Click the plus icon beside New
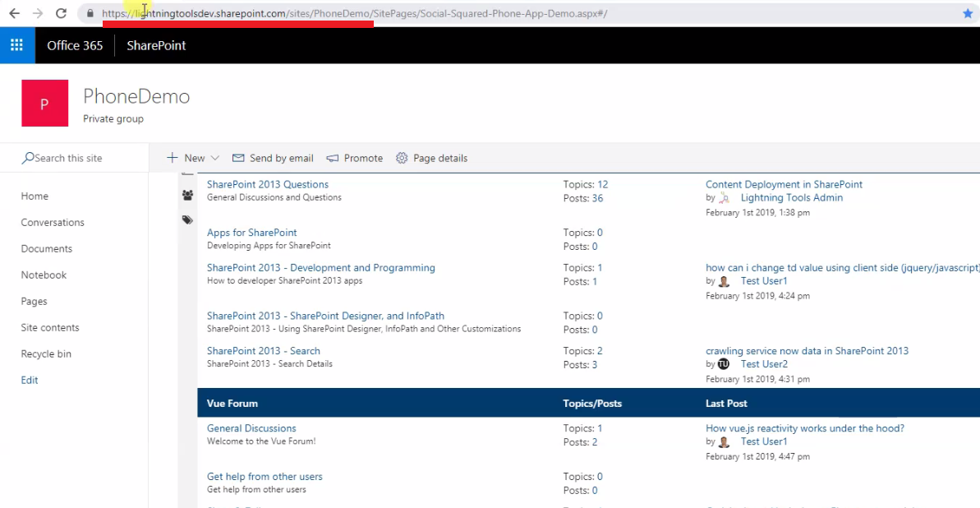980x508 pixels. tap(172, 158)
